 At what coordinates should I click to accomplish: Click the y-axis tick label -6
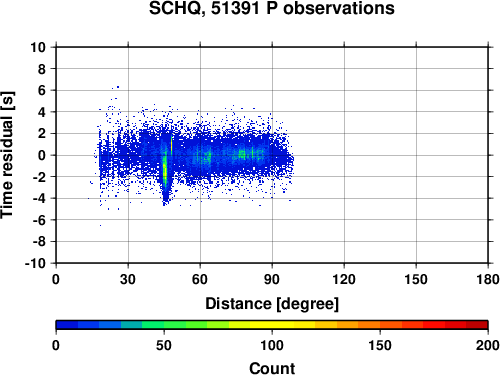click(x=39, y=220)
